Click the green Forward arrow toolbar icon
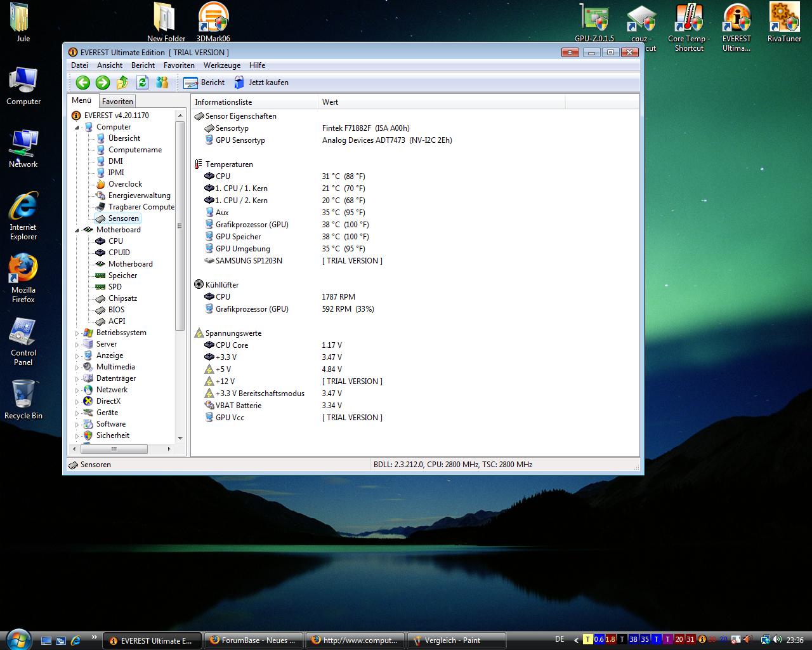812x650 pixels. [x=103, y=83]
